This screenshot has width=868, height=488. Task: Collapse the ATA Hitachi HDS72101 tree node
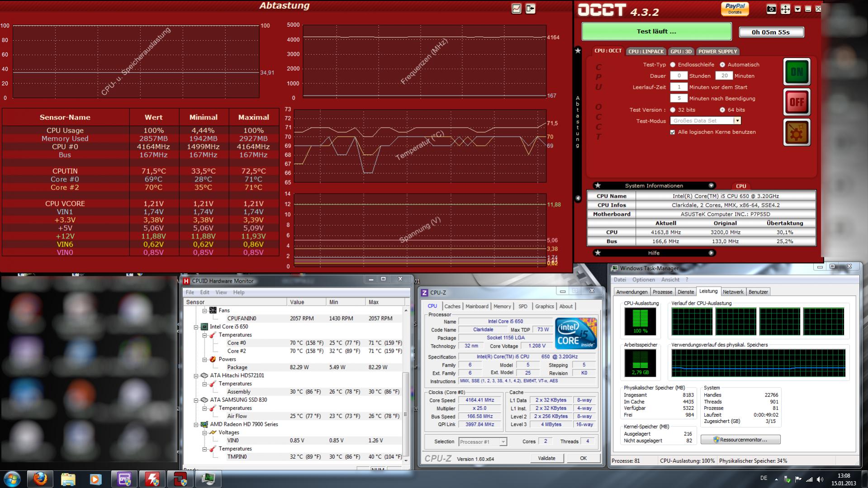coord(196,375)
